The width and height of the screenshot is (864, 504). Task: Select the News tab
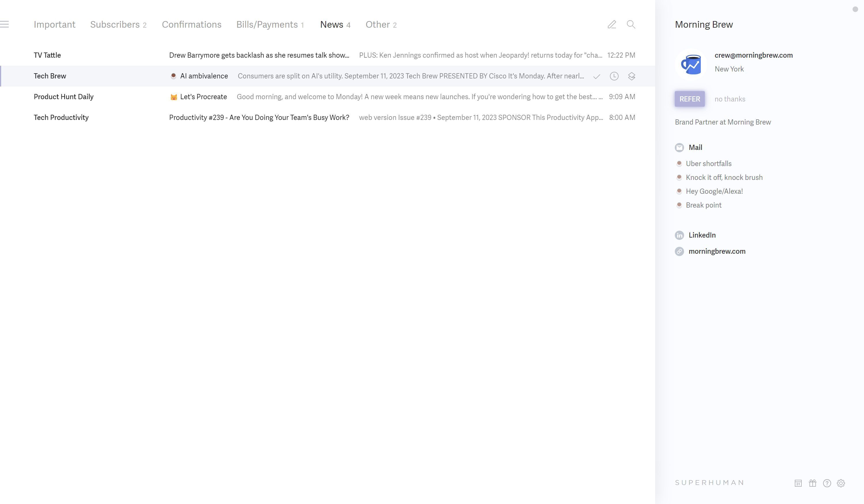[335, 24]
